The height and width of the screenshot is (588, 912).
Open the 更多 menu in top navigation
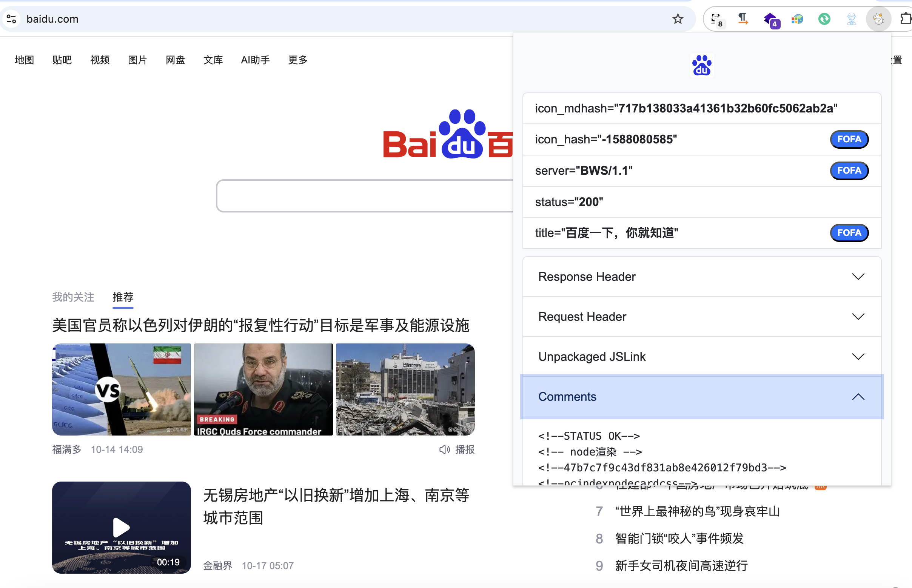297,60
